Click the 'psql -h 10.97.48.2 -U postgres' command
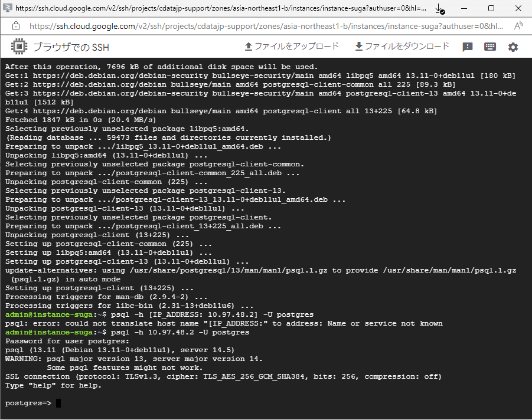This screenshot has width=532, height=420. pos(180,332)
